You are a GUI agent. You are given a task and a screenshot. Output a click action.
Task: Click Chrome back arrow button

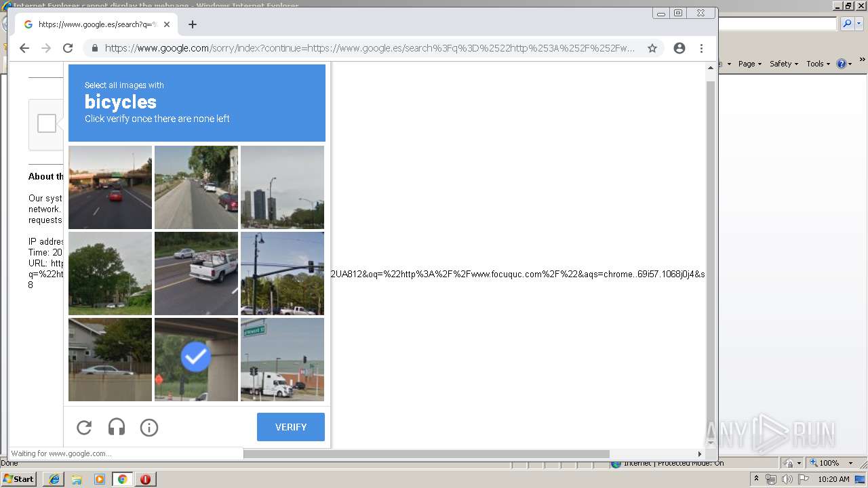[x=24, y=48]
